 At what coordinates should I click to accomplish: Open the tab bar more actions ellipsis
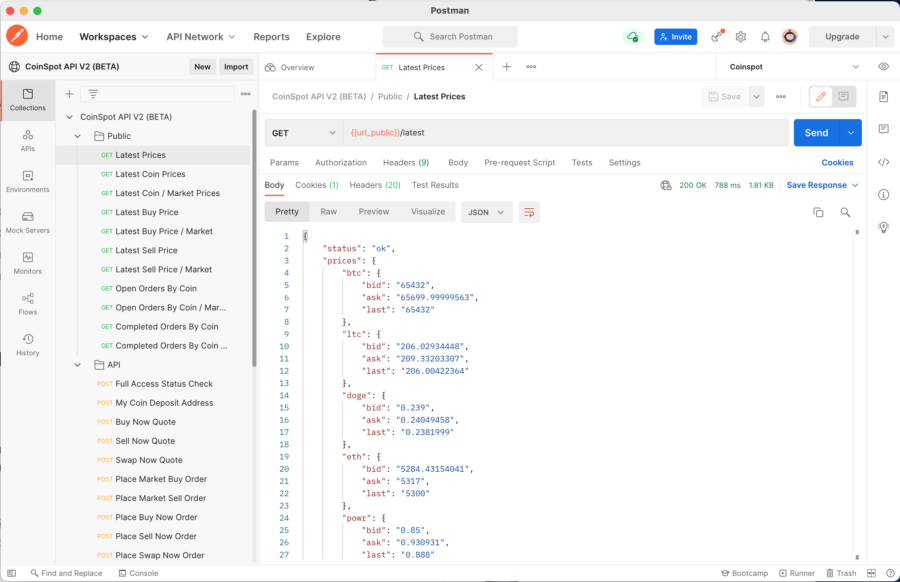click(532, 67)
